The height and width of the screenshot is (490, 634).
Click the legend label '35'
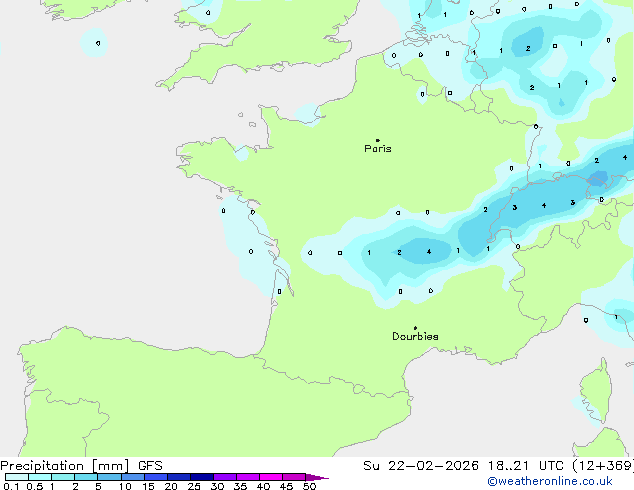point(240,486)
